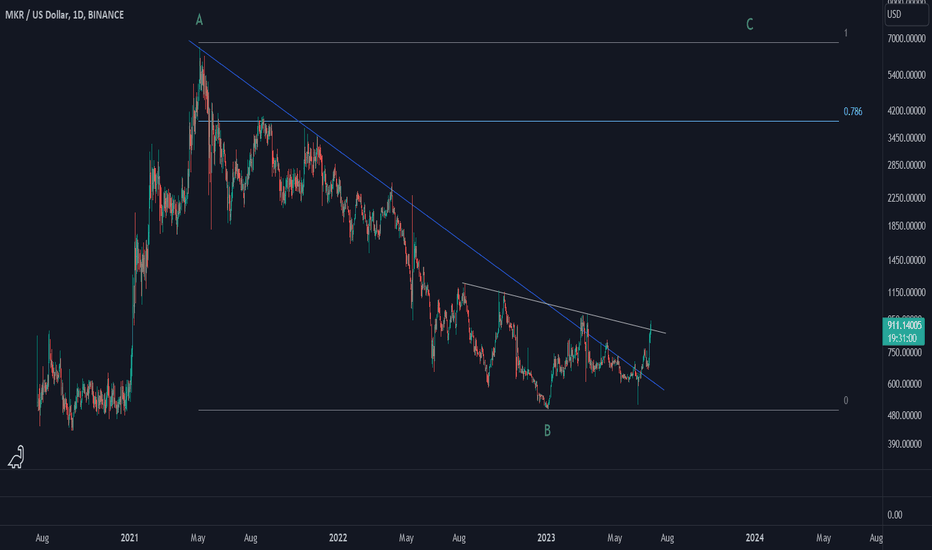Image resolution: width=932 pixels, height=550 pixels.
Task: Click the 600.00000 price axis label
Action: 907,384
